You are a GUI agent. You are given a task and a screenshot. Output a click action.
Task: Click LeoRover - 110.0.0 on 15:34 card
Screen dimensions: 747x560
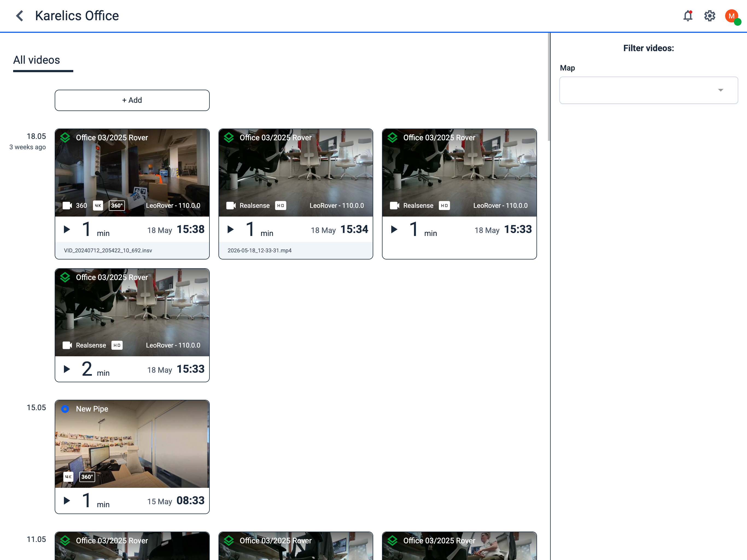pyautogui.click(x=337, y=206)
